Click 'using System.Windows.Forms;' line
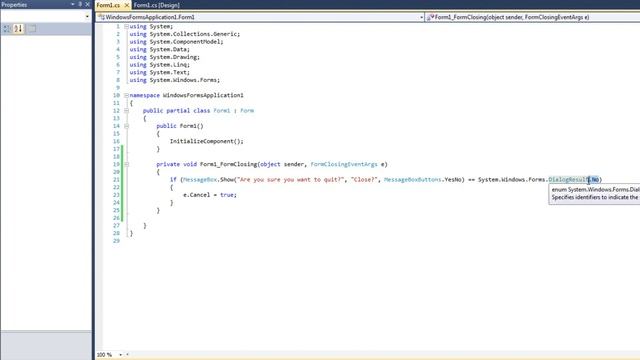 (175, 80)
